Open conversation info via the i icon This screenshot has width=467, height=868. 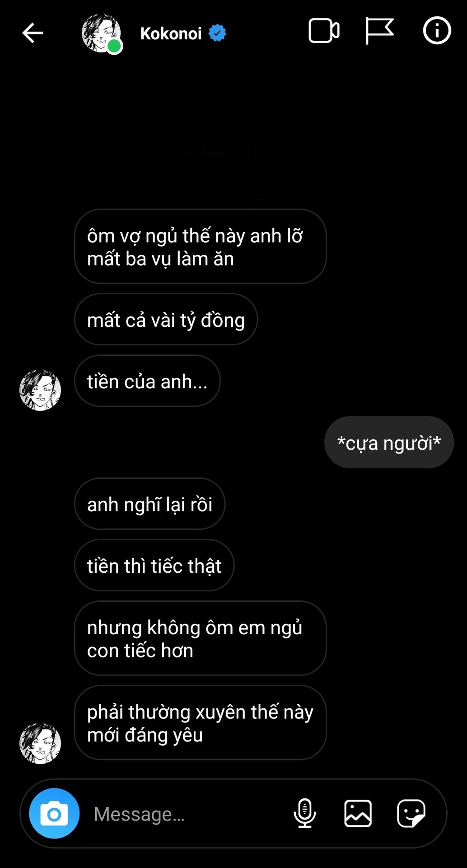(437, 31)
